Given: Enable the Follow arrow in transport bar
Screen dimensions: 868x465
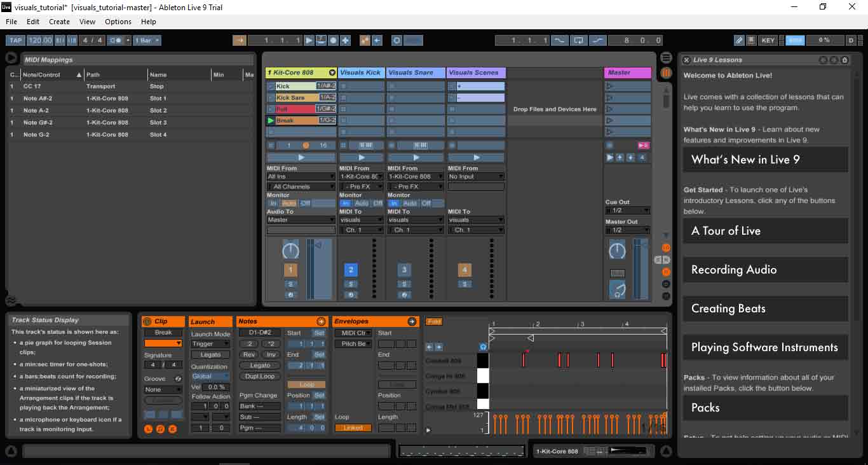Looking at the screenshot, I should (x=239, y=40).
